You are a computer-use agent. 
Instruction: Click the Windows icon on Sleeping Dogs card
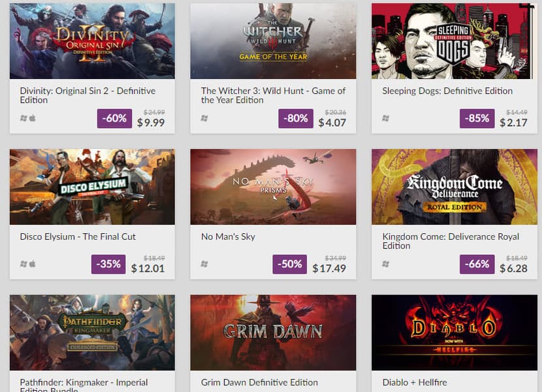pyautogui.click(x=385, y=118)
